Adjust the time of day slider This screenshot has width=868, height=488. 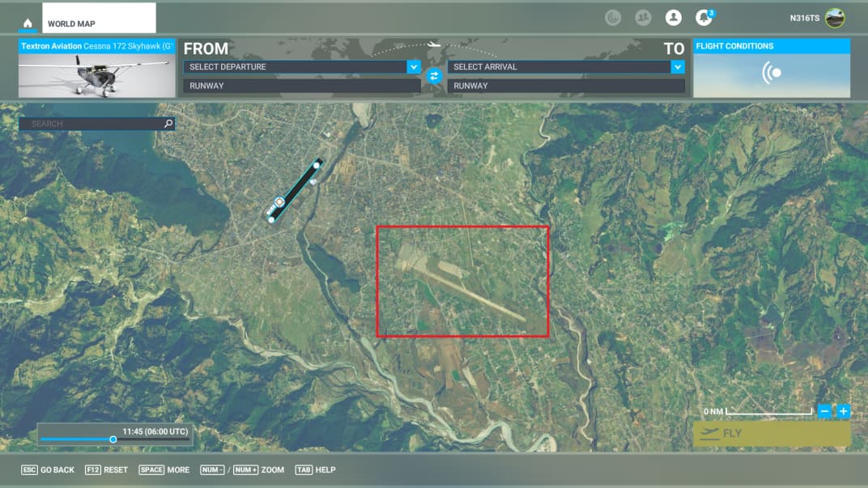point(113,439)
